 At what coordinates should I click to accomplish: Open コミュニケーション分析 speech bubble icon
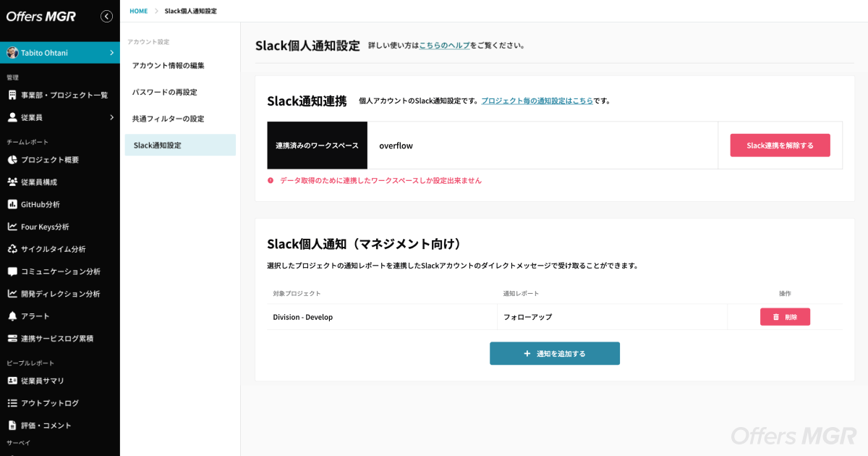coord(10,271)
